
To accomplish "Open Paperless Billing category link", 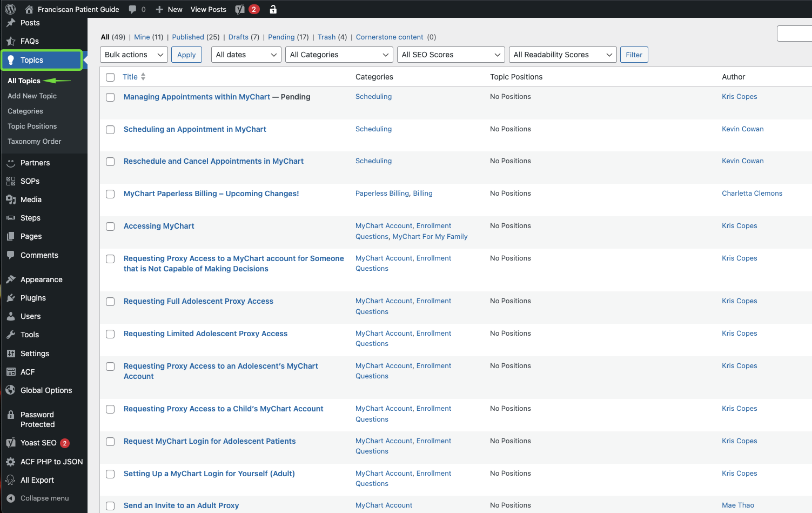I will click(382, 193).
